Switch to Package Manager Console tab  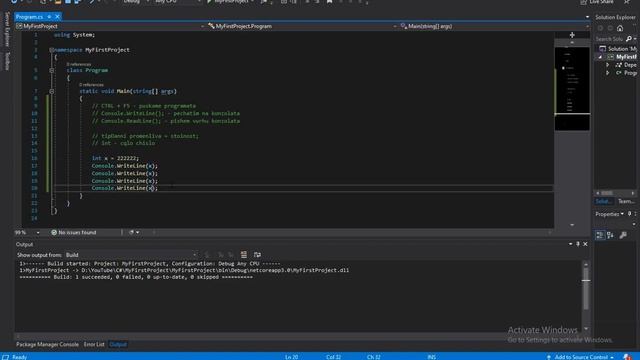(47, 344)
